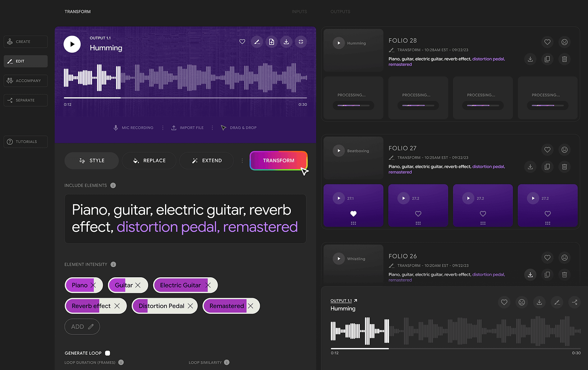The width and height of the screenshot is (588, 370).
Task: Enable the Generate Loop option
Action: 108,353
